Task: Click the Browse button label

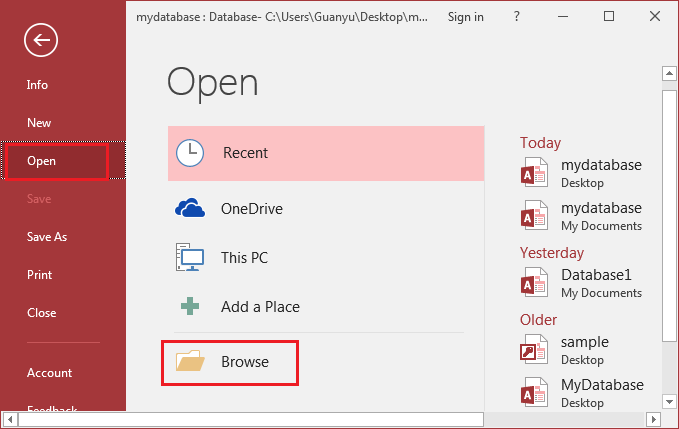Action: pos(245,361)
